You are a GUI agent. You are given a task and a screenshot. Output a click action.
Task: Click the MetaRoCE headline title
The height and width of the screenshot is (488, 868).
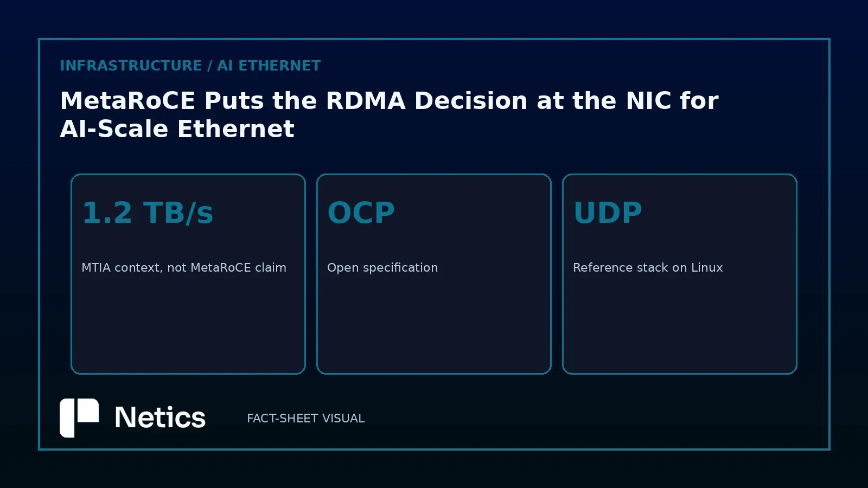pos(389,114)
